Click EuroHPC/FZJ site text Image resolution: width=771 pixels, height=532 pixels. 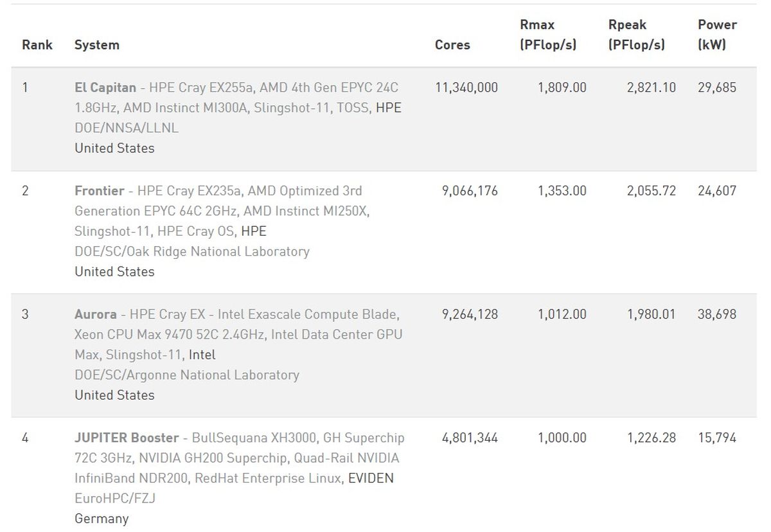click(115, 498)
